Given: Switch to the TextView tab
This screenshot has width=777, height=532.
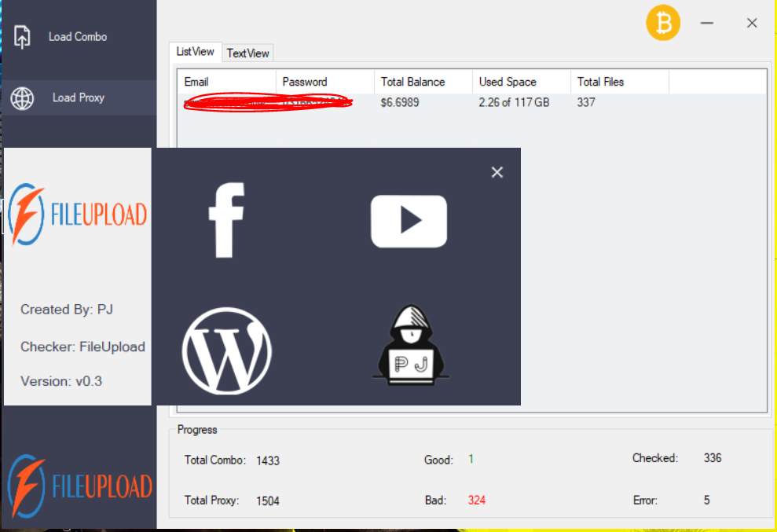Looking at the screenshot, I should pyautogui.click(x=247, y=53).
